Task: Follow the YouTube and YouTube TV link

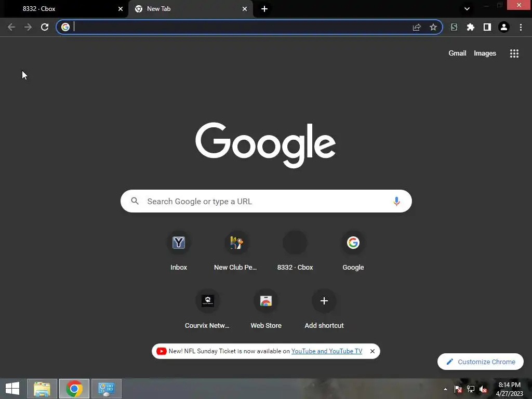Action: click(x=327, y=351)
